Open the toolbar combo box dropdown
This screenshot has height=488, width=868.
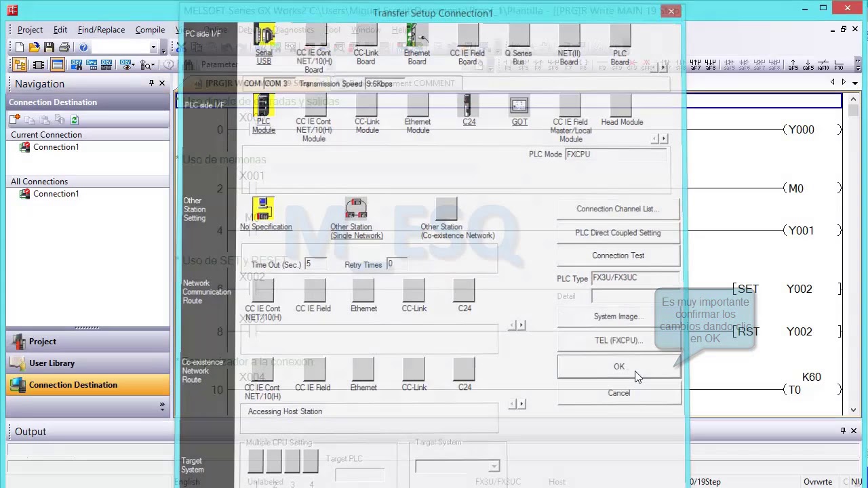(x=154, y=48)
